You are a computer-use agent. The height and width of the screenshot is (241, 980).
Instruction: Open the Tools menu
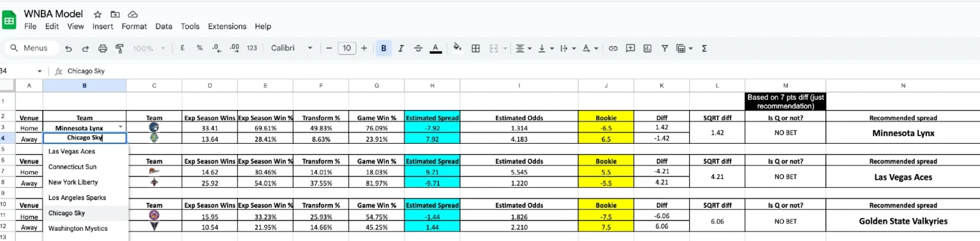pyautogui.click(x=190, y=27)
